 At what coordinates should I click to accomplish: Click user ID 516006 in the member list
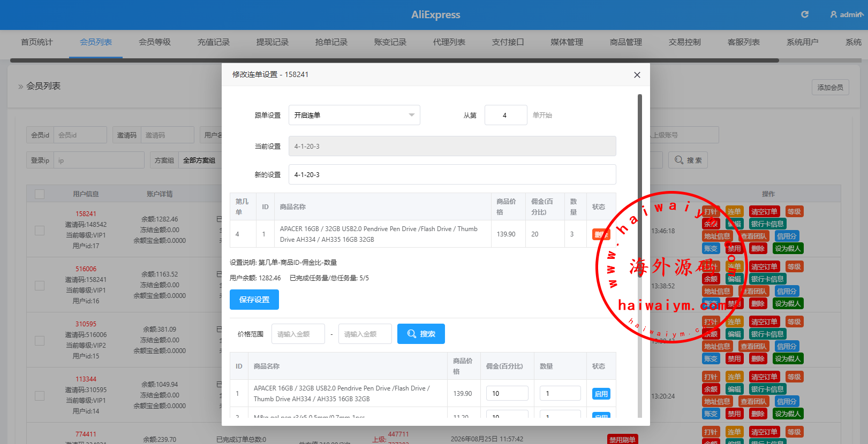click(x=86, y=269)
